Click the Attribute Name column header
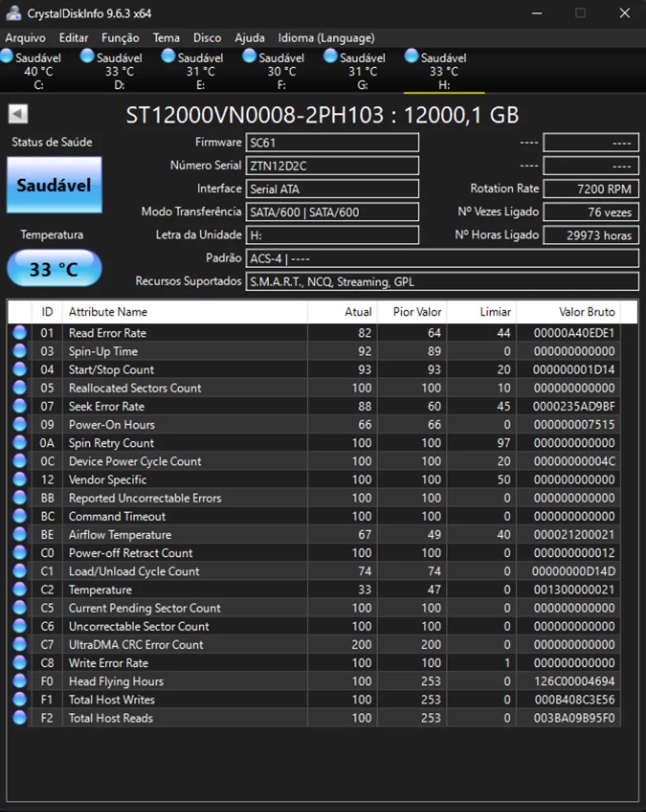 click(185, 311)
